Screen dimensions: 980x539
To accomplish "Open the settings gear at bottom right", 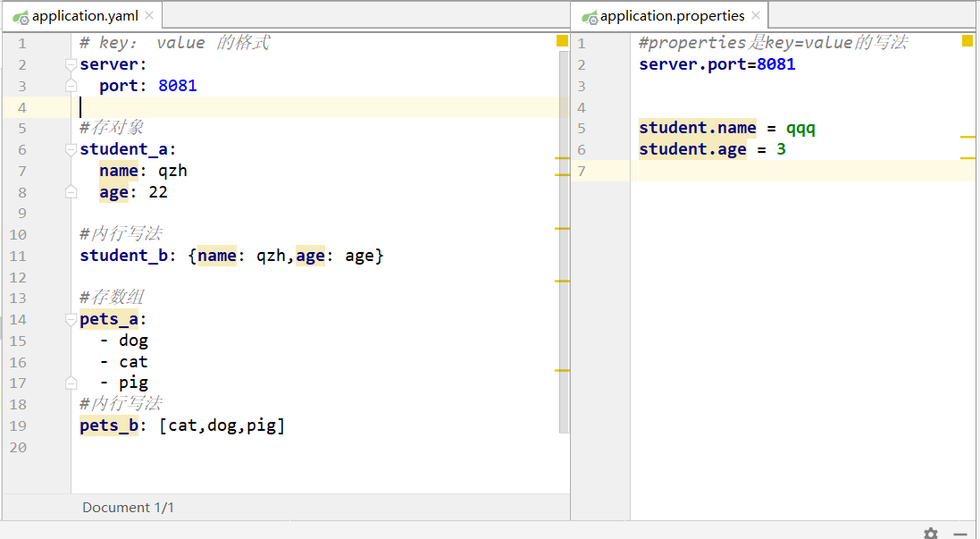I will [x=931, y=534].
